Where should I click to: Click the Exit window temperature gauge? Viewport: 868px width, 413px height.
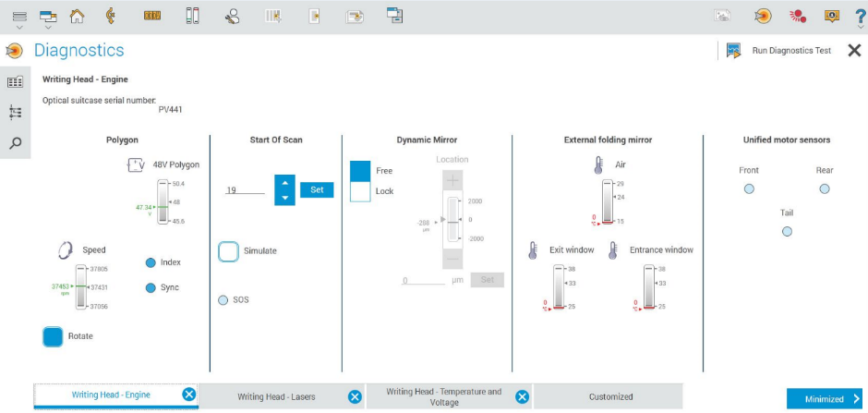point(559,287)
